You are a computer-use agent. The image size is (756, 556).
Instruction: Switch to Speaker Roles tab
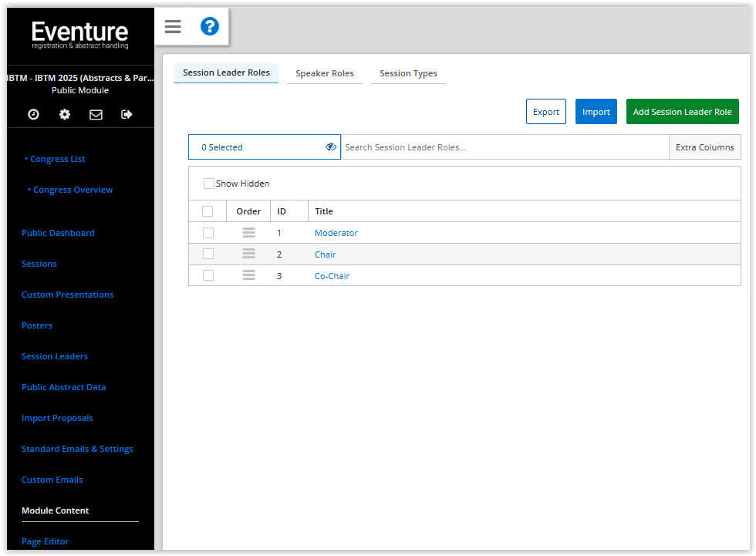325,73
